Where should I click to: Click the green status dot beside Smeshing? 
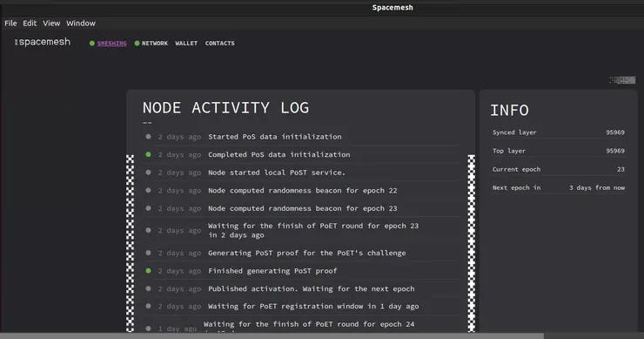point(92,44)
